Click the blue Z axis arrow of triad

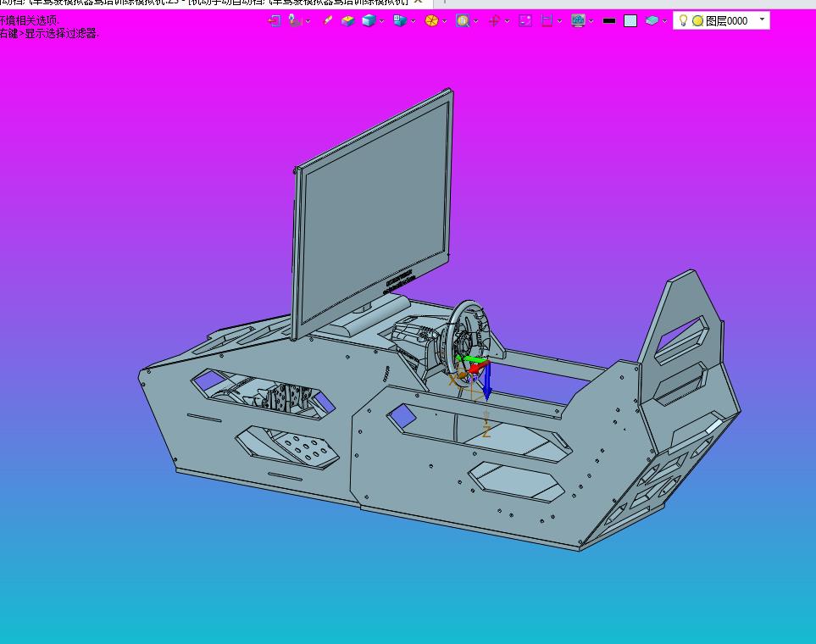click(x=487, y=381)
